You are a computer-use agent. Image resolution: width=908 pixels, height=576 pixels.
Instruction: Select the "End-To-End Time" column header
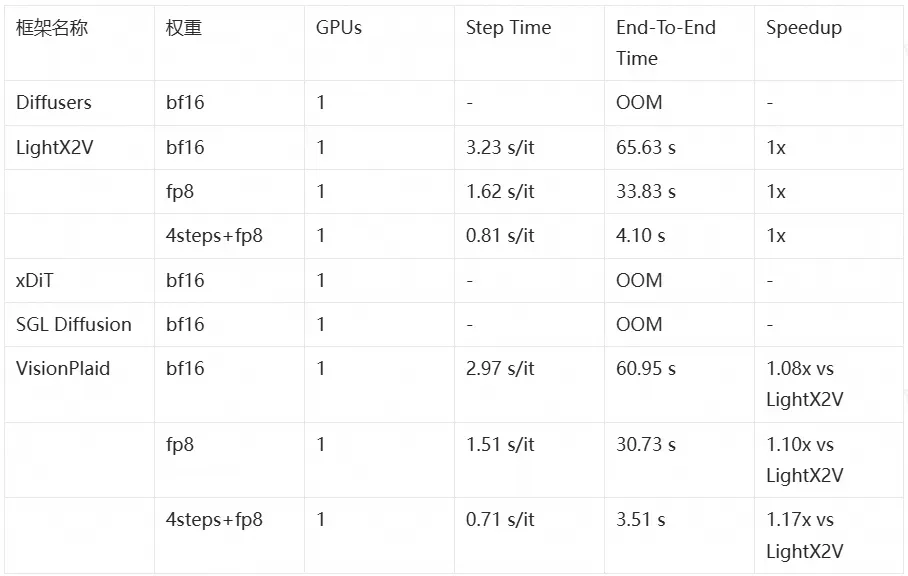point(666,42)
